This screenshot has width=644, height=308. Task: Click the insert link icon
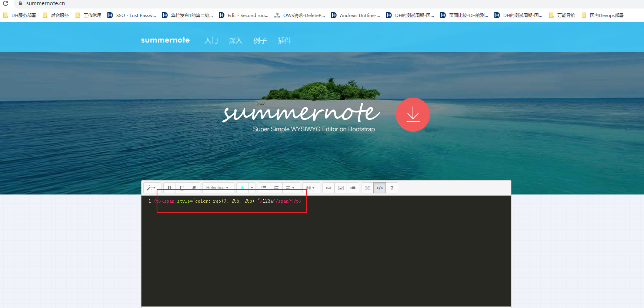click(328, 188)
